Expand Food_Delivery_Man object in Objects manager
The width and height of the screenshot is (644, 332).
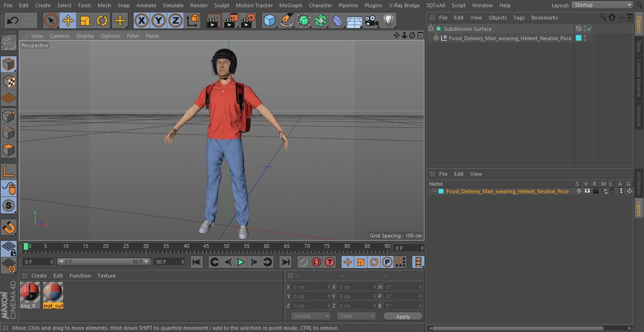click(436, 38)
